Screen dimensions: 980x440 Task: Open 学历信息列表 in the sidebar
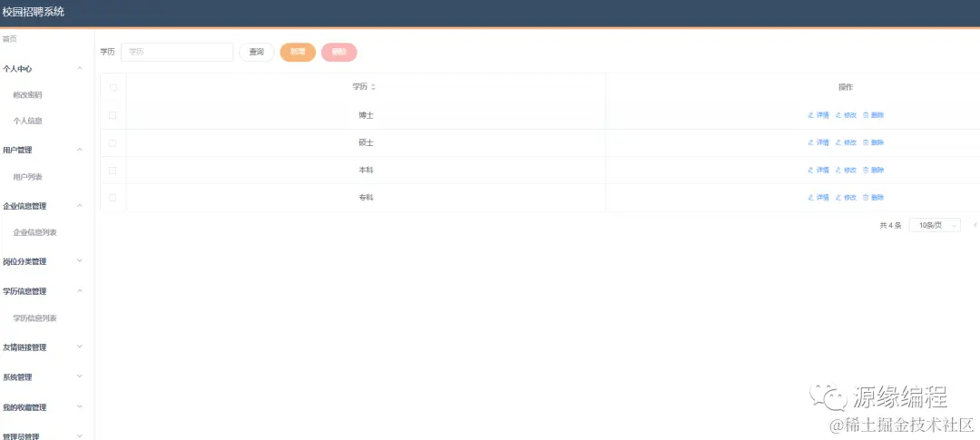[x=35, y=318]
